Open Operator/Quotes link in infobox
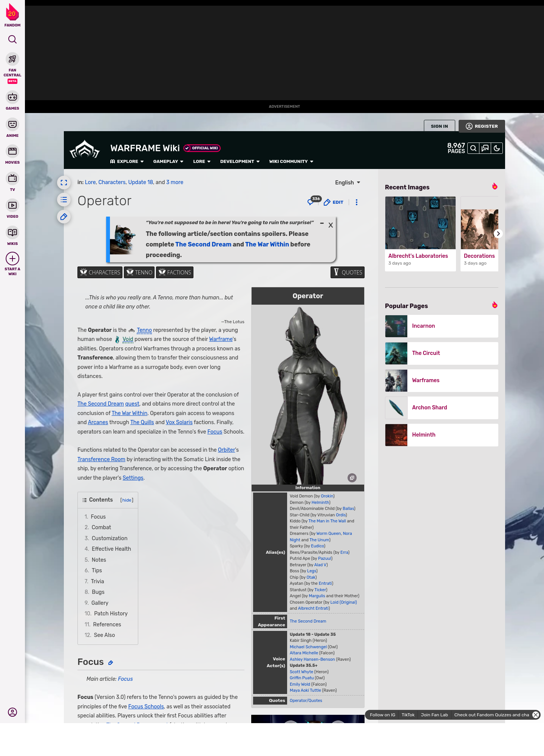 [306, 700]
